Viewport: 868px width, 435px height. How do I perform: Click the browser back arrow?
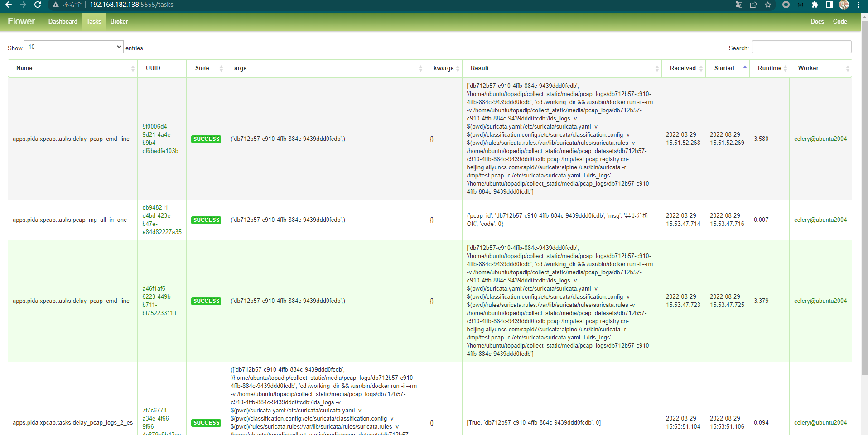9,5
